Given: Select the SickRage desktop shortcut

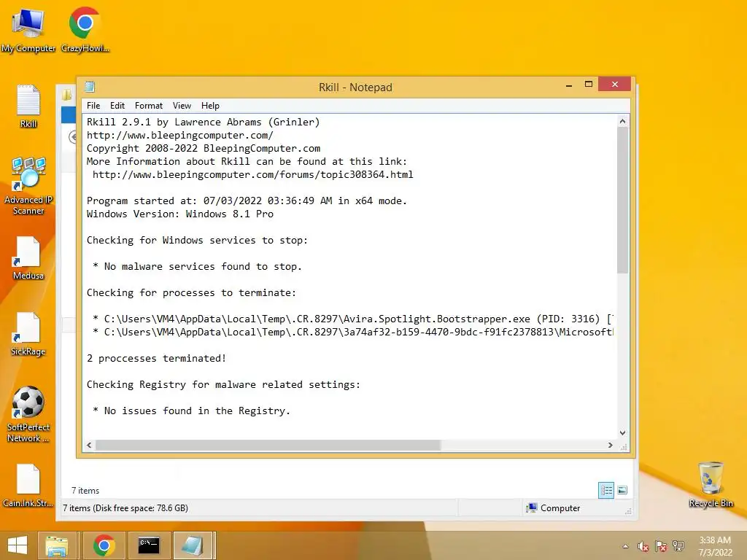Looking at the screenshot, I should 28,334.
